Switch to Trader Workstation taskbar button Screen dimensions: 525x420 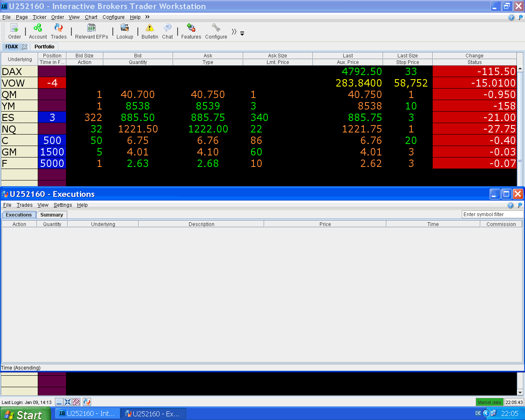click(87, 413)
